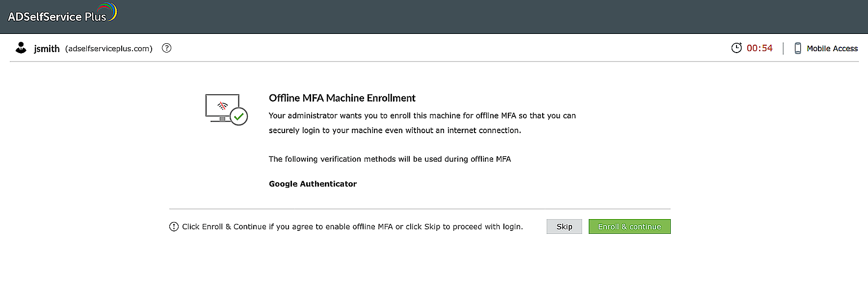Click the mobile phone icon

798,48
